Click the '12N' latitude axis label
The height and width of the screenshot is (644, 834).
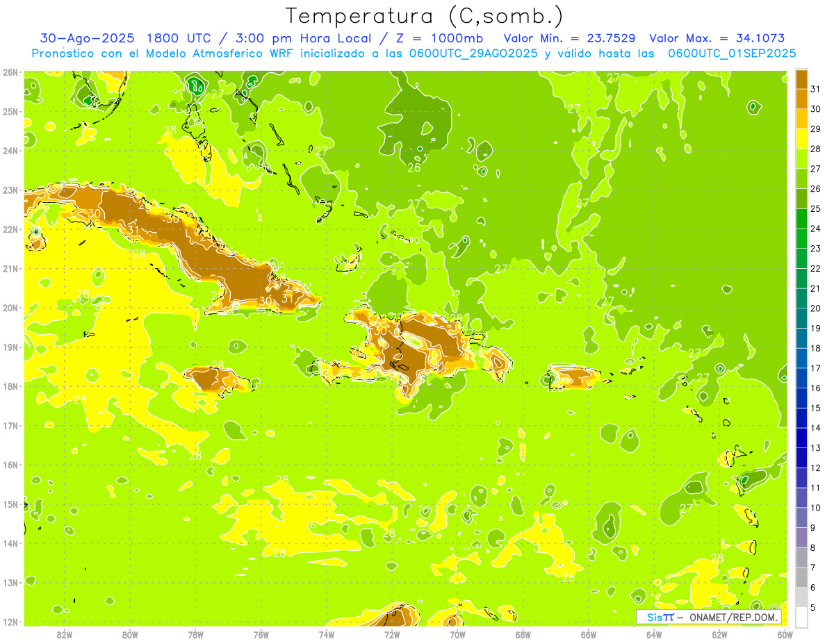[10, 622]
